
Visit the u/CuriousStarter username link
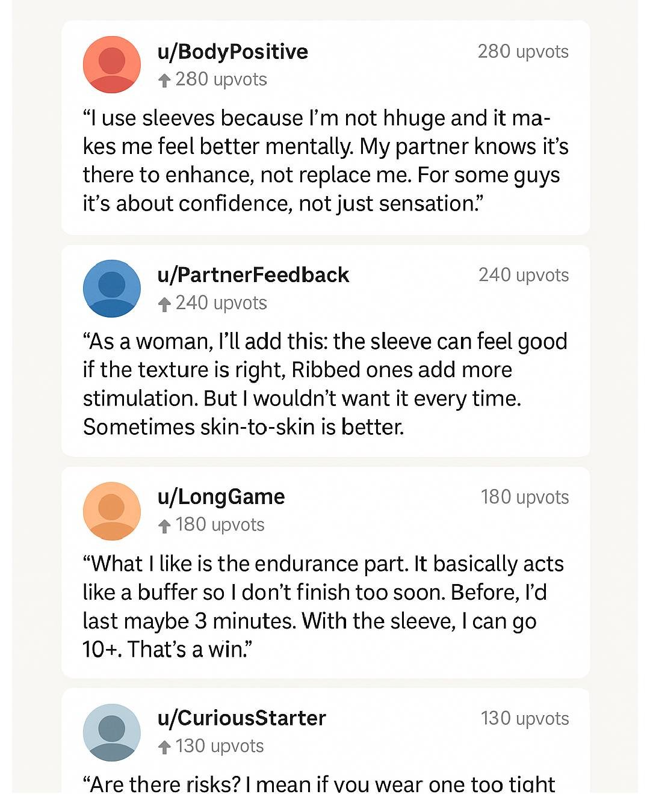coord(241,718)
